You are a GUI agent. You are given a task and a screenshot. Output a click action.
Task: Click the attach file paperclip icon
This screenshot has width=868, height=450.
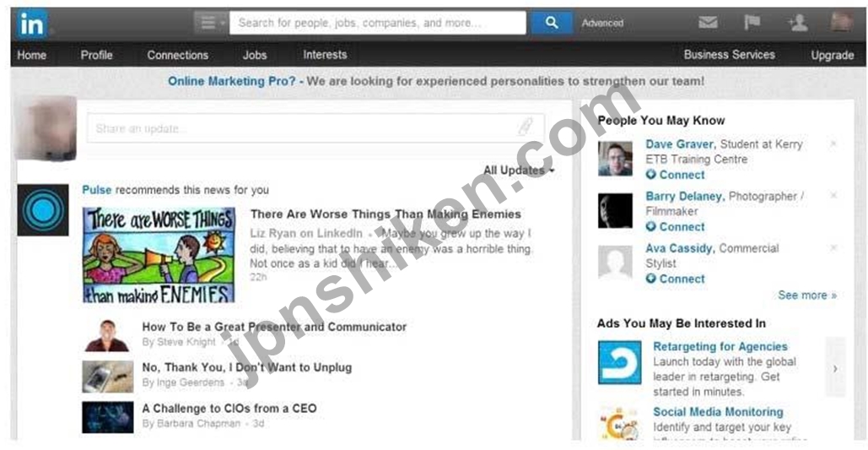(x=524, y=127)
